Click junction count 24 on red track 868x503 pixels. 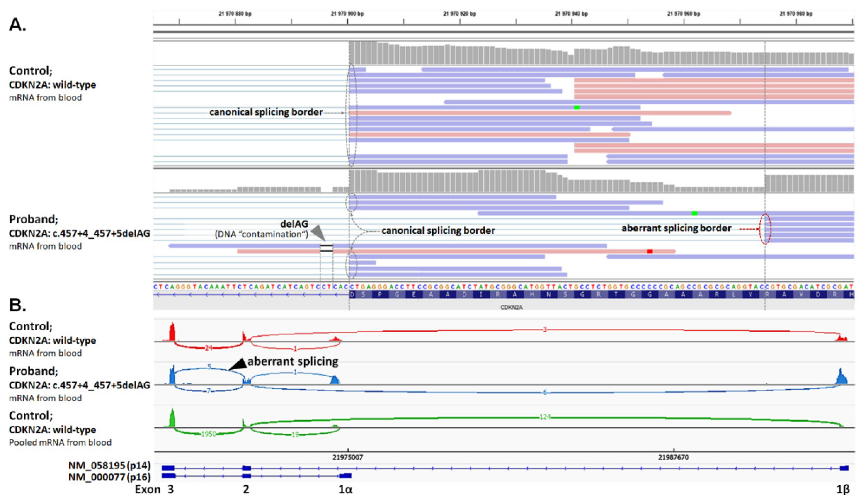pos(208,348)
